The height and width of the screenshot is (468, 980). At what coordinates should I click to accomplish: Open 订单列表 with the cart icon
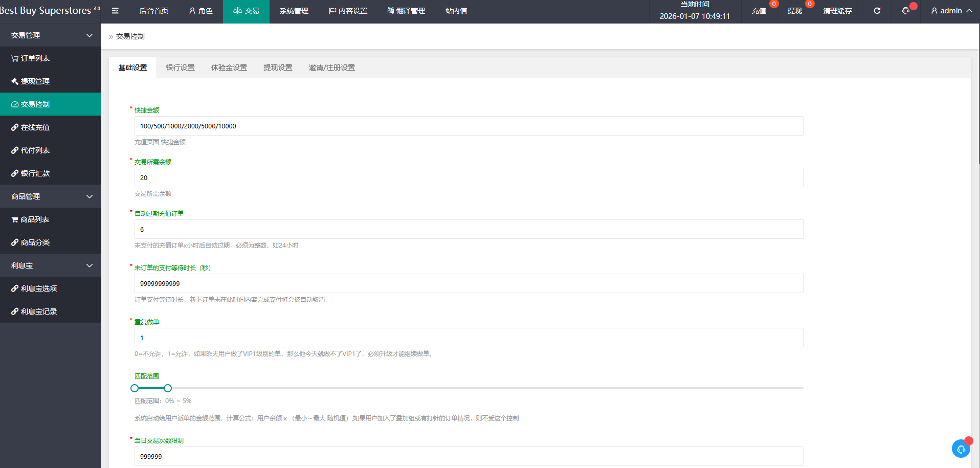coord(31,58)
